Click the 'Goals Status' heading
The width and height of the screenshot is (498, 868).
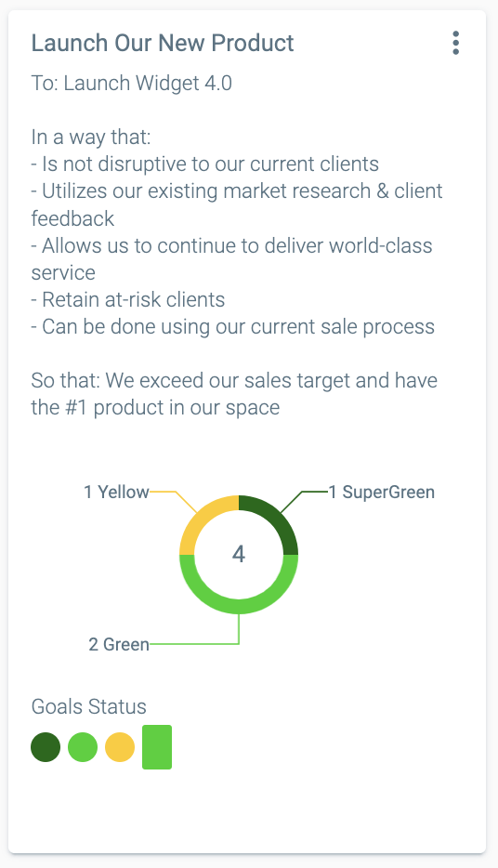[88, 706]
